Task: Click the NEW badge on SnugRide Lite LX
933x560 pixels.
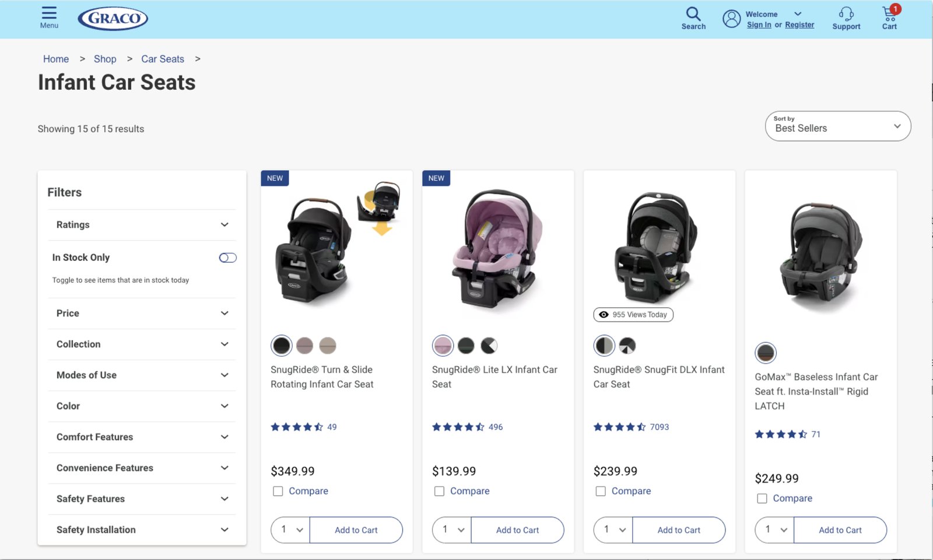Action: click(436, 178)
